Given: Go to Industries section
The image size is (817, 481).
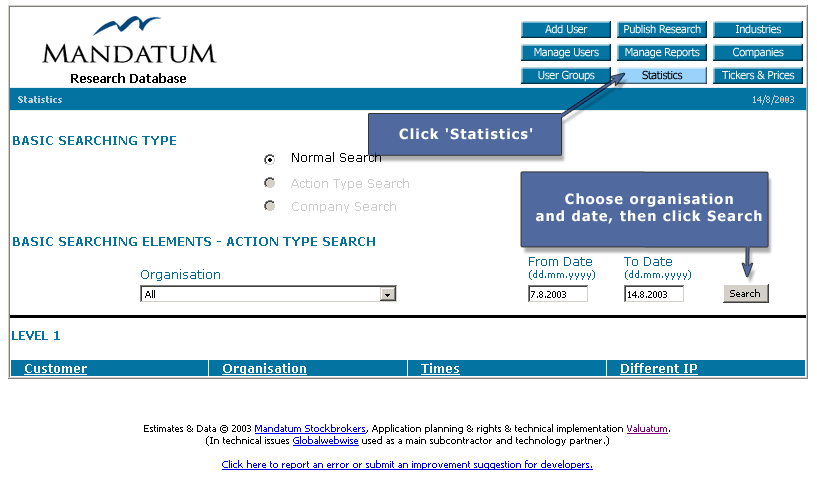Looking at the screenshot, I should pyautogui.click(x=758, y=30).
